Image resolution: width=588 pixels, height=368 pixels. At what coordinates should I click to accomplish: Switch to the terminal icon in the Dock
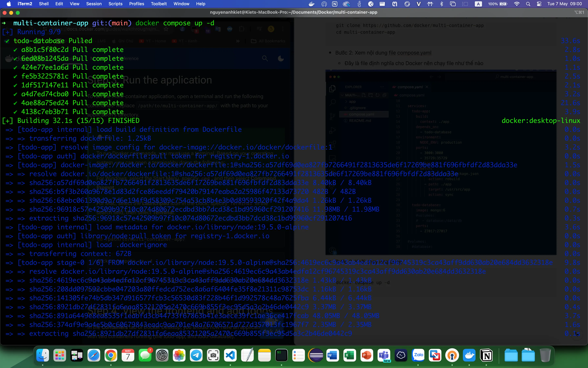281,356
